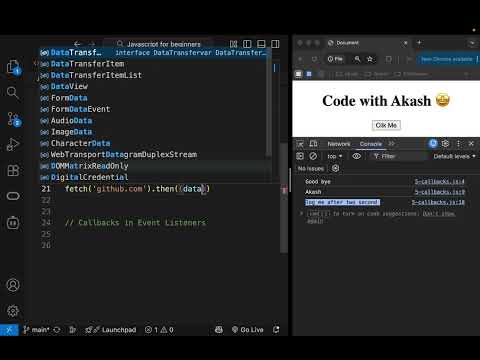The width and height of the screenshot is (480, 360).
Task: Click the fetch github.com code line
Action: pyautogui.click(x=137, y=189)
